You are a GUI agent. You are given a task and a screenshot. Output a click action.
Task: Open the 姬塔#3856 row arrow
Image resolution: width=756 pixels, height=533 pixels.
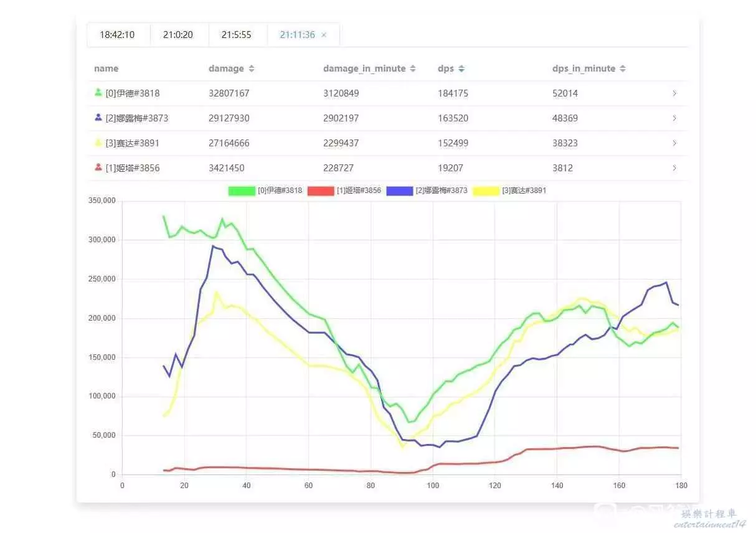674,168
